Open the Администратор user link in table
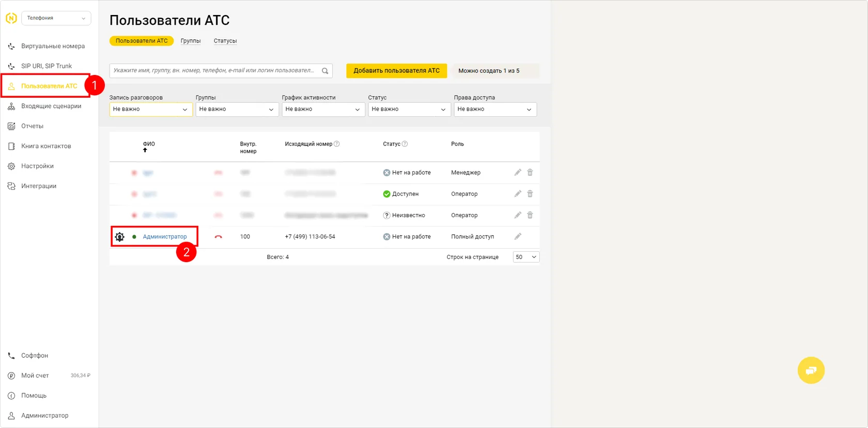The height and width of the screenshot is (428, 868). point(165,237)
